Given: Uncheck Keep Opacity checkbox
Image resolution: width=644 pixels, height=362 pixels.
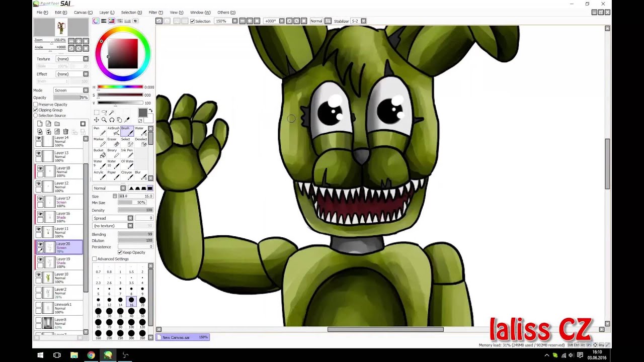Looking at the screenshot, I should pyautogui.click(x=120, y=252).
